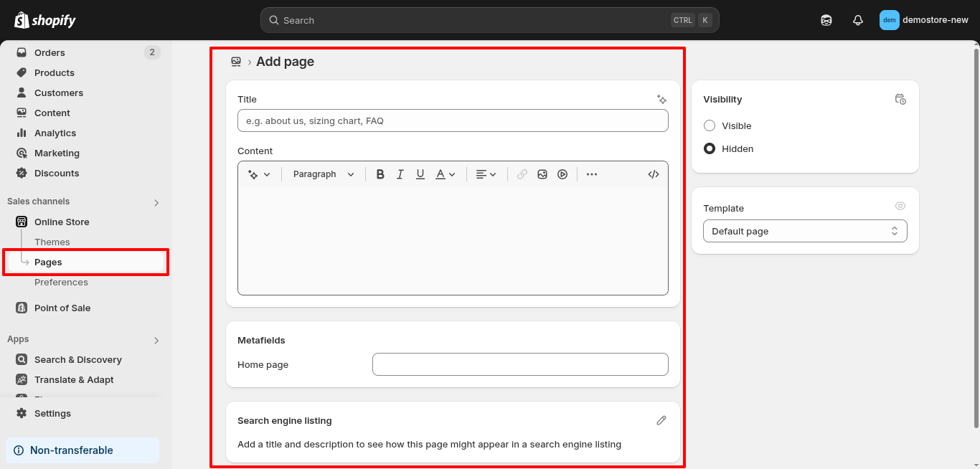Viewport: 980px width, 469px height.
Task: Open Shopify notifications from the top bar
Action: tap(857, 20)
